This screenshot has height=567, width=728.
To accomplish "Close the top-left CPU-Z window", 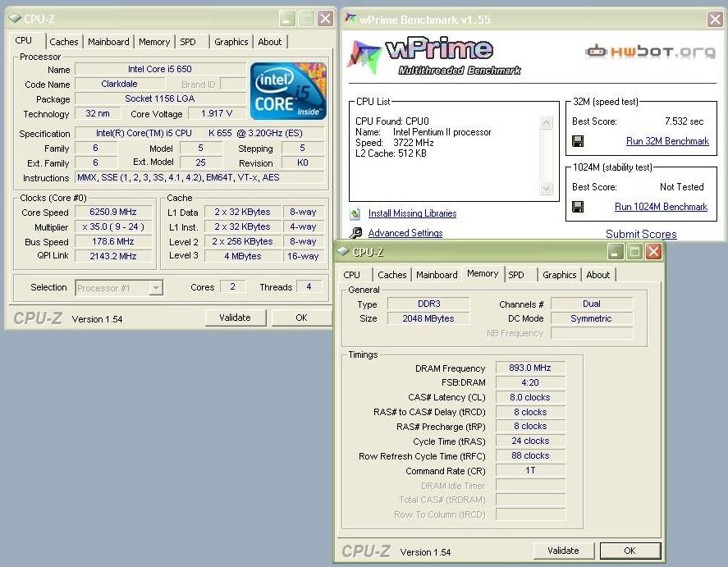I will (325, 19).
